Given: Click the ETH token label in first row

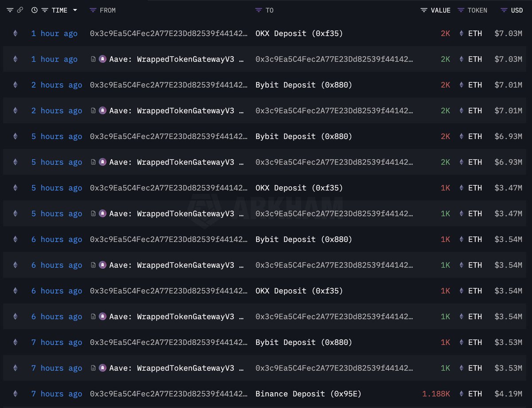Looking at the screenshot, I should click(475, 33).
